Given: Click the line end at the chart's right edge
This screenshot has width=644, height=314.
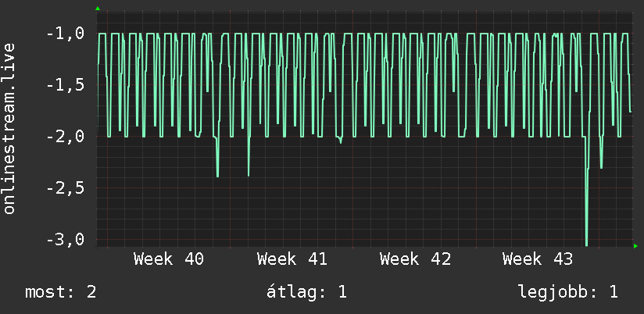Looking at the screenshot, I should [631, 111].
